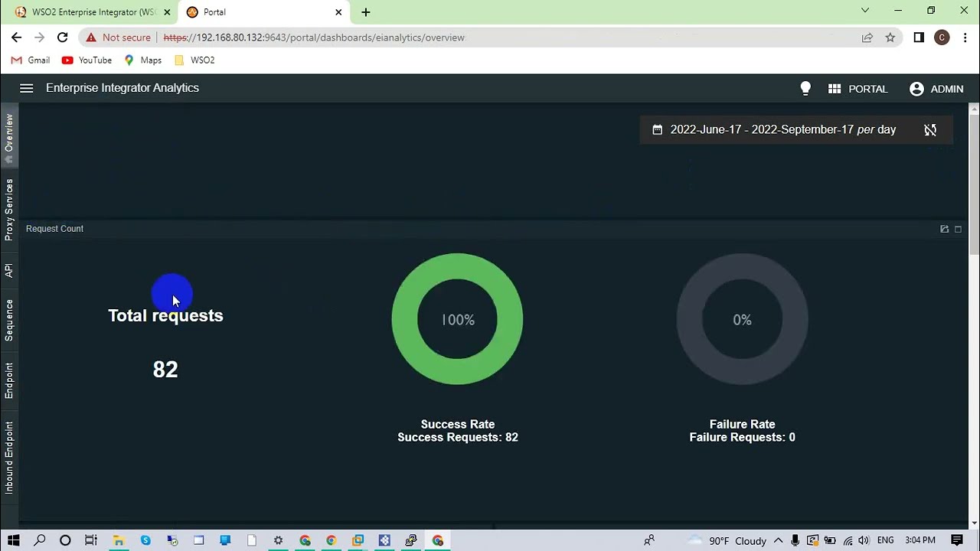The image size is (980, 551).
Task: Open the 90°F Cloudy weather widget
Action: point(727,540)
